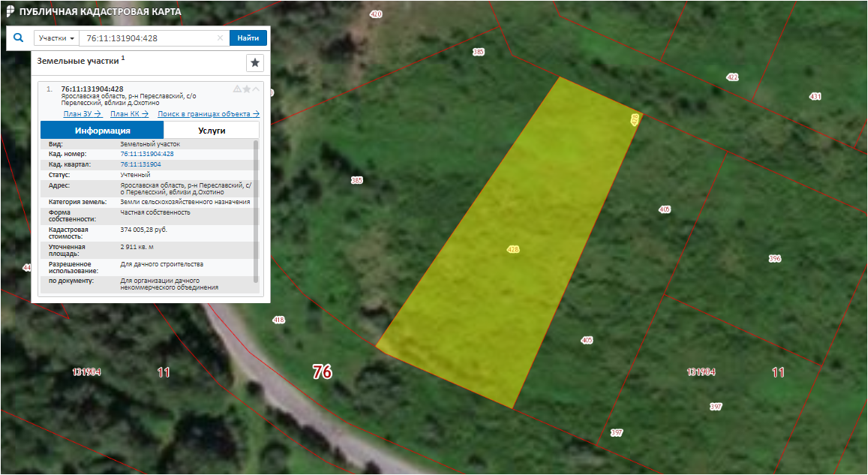
Task: Click the Кад. квартал link 76:11:131904
Action: tap(140, 164)
